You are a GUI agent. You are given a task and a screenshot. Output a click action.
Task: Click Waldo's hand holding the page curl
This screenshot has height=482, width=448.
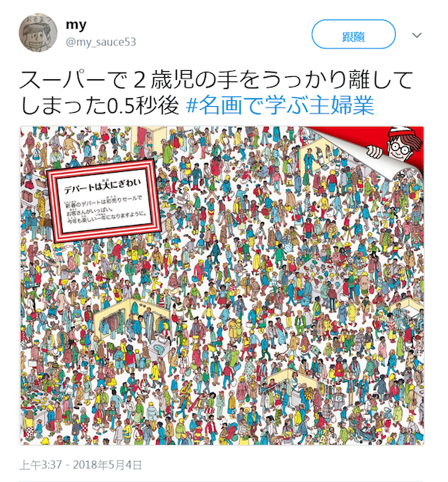(373, 151)
